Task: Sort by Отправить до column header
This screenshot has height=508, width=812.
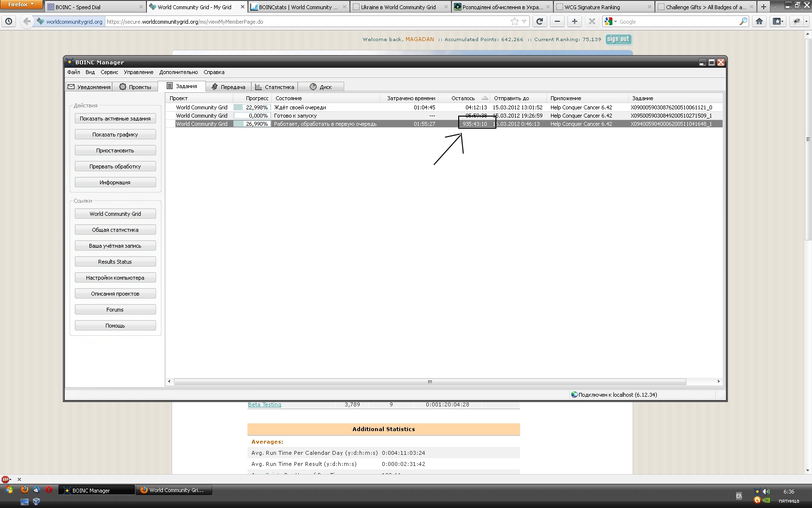Action: [x=518, y=98]
